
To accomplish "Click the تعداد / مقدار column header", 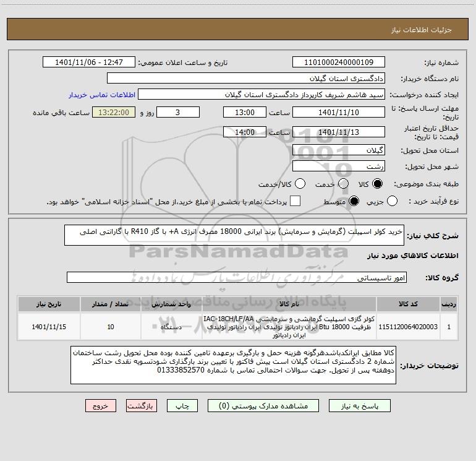I will tap(110, 304).
